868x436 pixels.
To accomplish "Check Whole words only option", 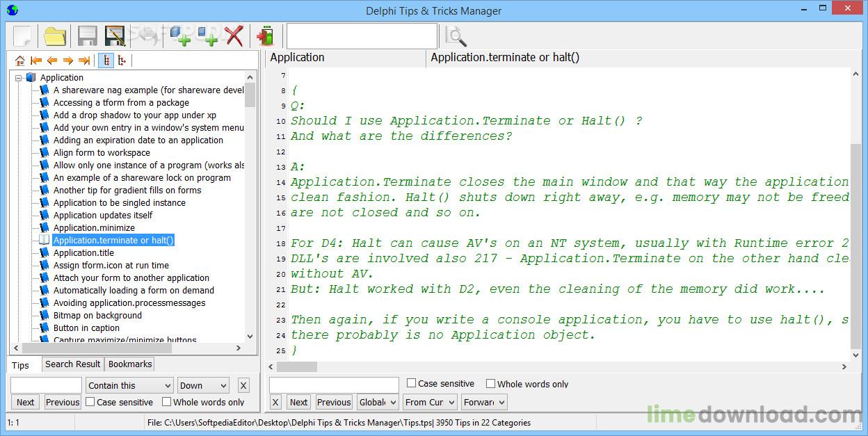I will [x=166, y=401].
